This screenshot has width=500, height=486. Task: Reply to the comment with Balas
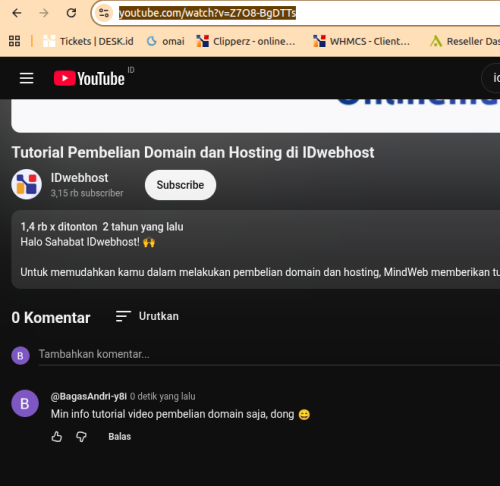(x=120, y=437)
